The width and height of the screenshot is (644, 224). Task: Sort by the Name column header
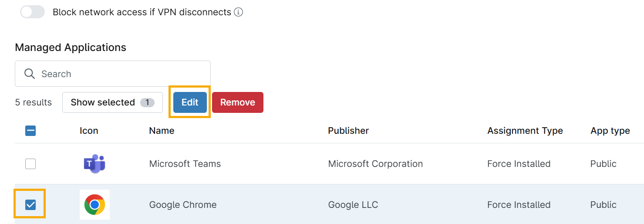(x=162, y=131)
